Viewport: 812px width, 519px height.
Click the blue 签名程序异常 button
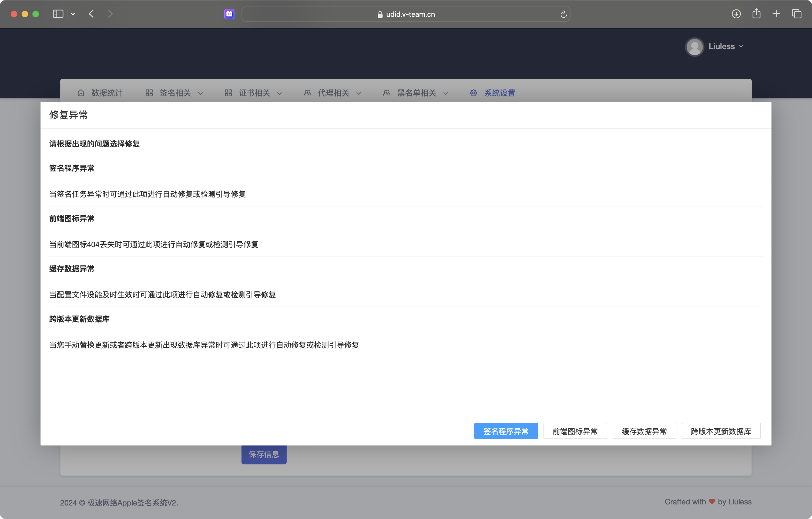point(506,431)
